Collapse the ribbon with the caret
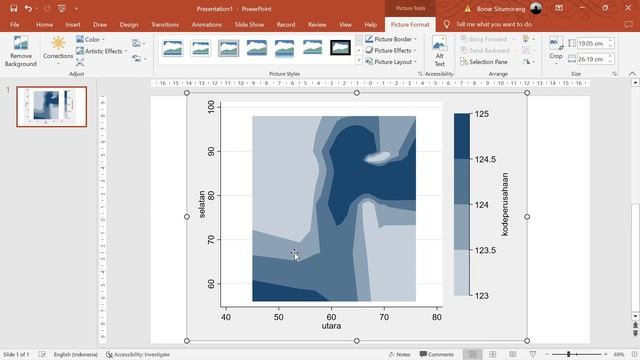The width and height of the screenshot is (640, 360). tap(632, 74)
